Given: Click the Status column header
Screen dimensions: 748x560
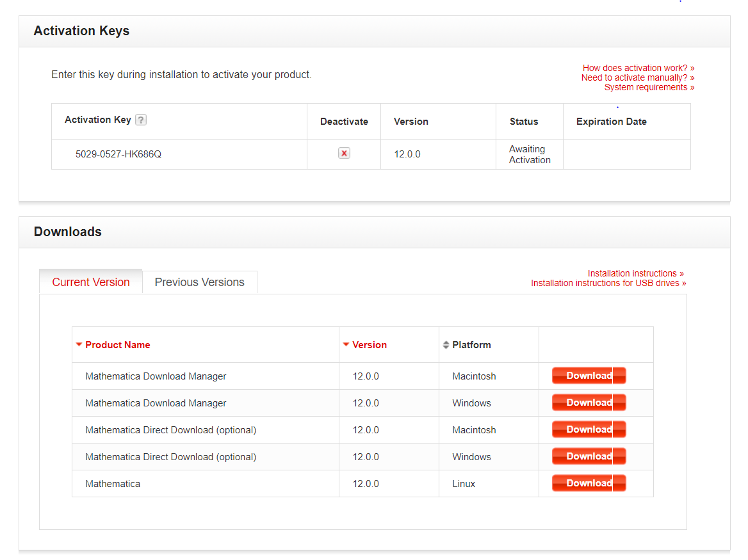Looking at the screenshot, I should click(x=524, y=122).
